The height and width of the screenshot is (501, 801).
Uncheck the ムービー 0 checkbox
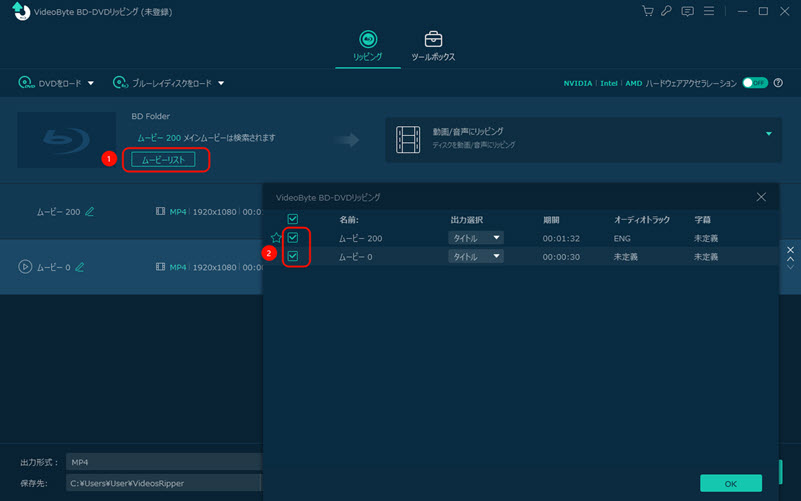pos(293,256)
